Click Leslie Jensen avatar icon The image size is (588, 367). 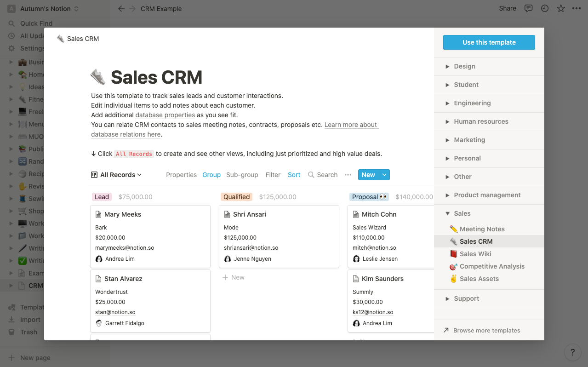pyautogui.click(x=356, y=259)
